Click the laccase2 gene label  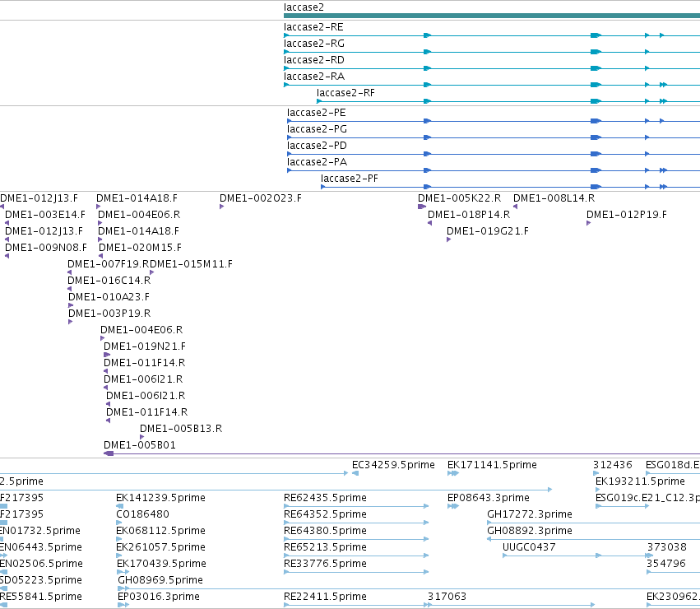click(x=304, y=7)
